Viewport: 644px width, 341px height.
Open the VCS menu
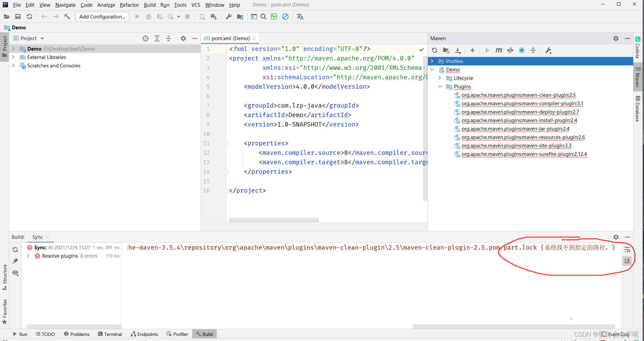coord(196,5)
